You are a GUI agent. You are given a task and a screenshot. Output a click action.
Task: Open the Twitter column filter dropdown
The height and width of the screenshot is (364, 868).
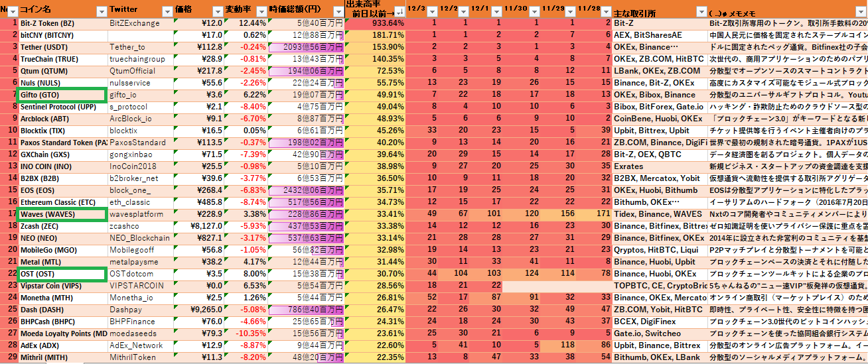pyautogui.click(x=166, y=11)
